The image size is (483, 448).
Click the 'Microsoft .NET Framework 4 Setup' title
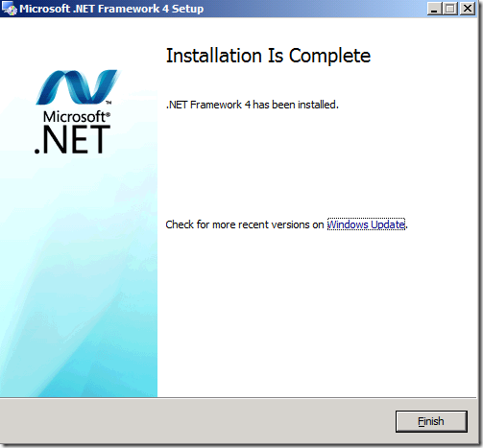pos(111,9)
